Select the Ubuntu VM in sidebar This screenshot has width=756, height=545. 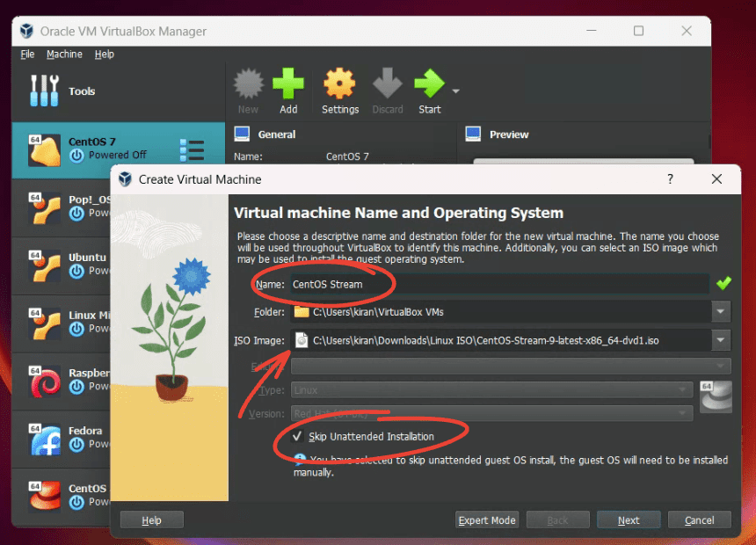(x=62, y=265)
